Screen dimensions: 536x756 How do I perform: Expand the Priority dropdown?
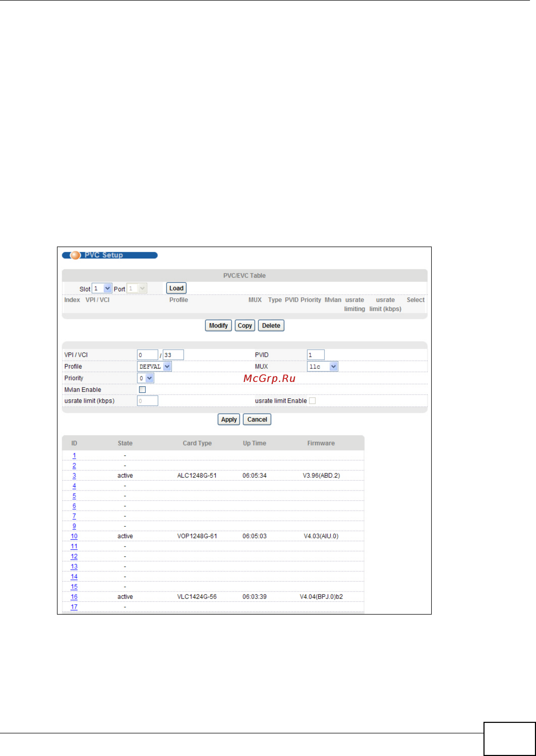pyautogui.click(x=145, y=378)
